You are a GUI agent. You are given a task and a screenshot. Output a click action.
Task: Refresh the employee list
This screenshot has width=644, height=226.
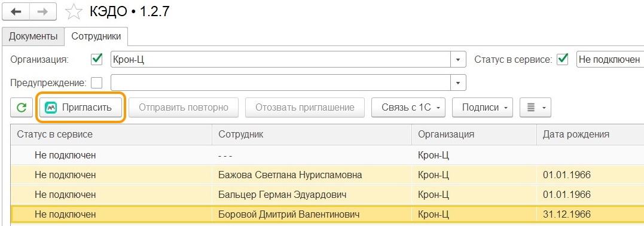(22, 107)
